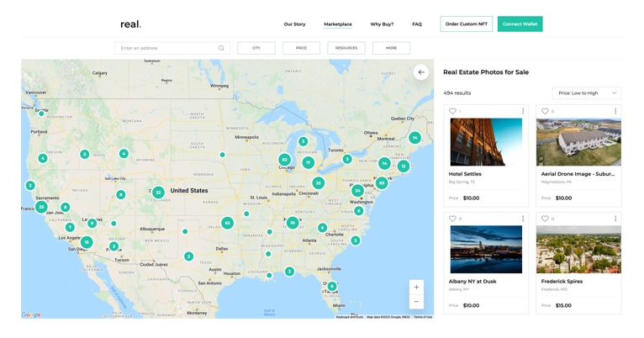
Task: Click the $15.00 price on Frederick Spires
Action: point(563,305)
